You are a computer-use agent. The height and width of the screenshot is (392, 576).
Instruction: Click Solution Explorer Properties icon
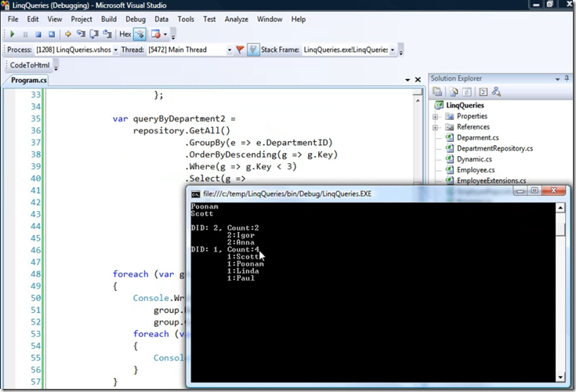point(437,92)
